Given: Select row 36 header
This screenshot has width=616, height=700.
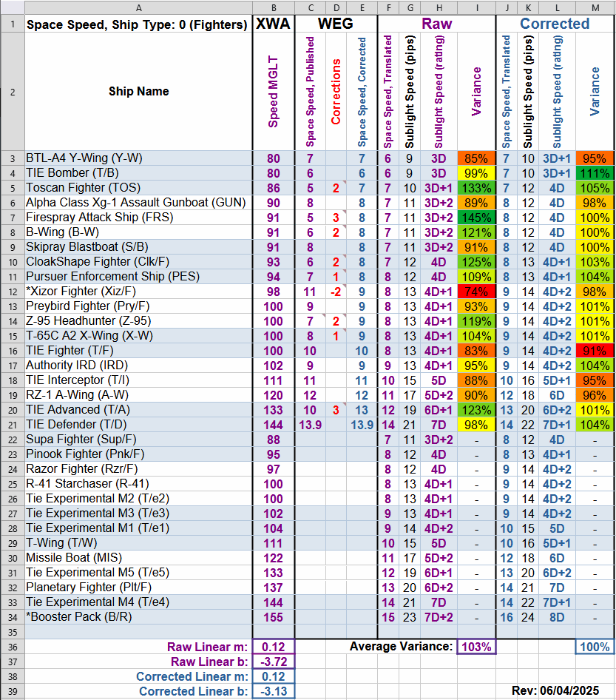Looking at the screenshot, I should 13,647.
